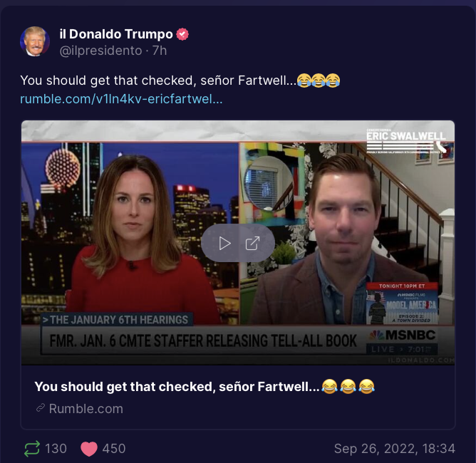Open the il Donaldo Trumpo display name
This screenshot has width=476, height=463.
(116, 34)
